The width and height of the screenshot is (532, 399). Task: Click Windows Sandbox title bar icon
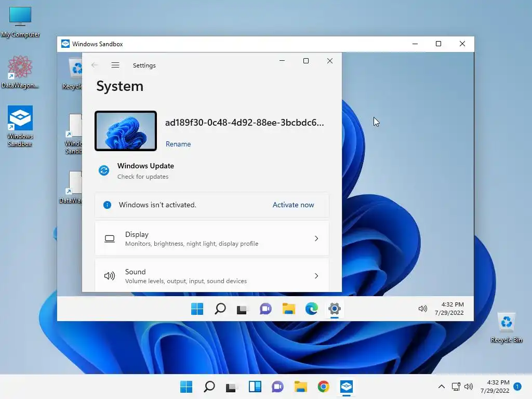(65, 44)
